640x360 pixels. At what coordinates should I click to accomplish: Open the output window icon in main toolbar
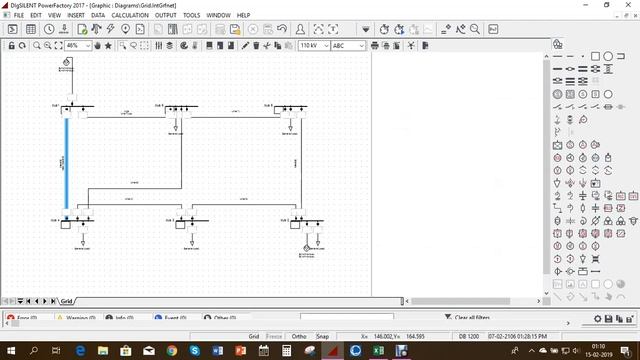[13, 29]
